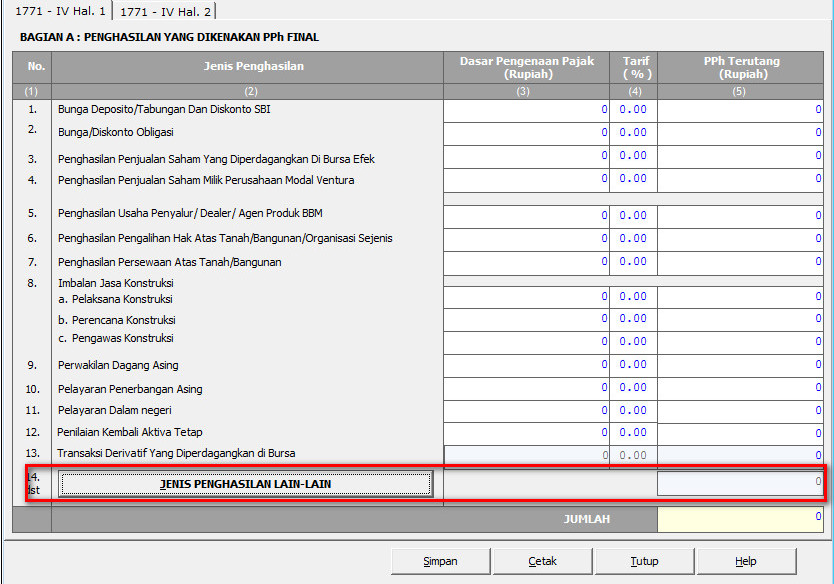Image resolution: width=834 pixels, height=584 pixels.
Task: Click Dasar Pengenaan Pajak field for Pelayaran Penerbangan Asing
Action: pyautogui.click(x=526, y=389)
